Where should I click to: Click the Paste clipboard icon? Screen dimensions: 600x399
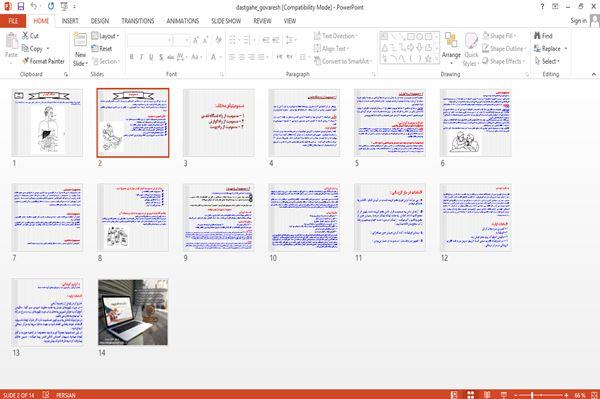point(11,41)
